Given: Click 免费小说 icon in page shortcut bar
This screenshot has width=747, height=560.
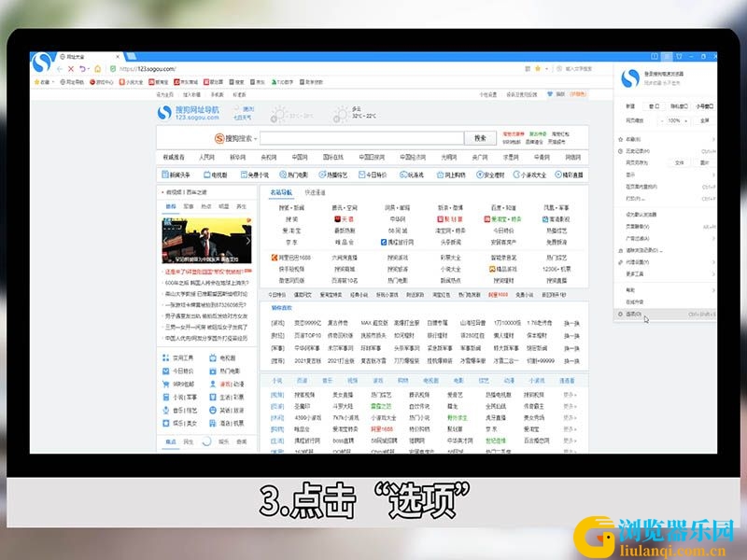Looking at the screenshot, I should click(x=244, y=175).
